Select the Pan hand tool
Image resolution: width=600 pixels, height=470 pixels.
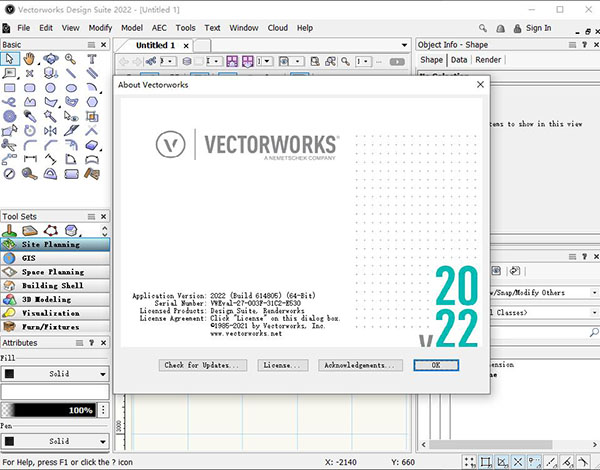[x=29, y=59]
